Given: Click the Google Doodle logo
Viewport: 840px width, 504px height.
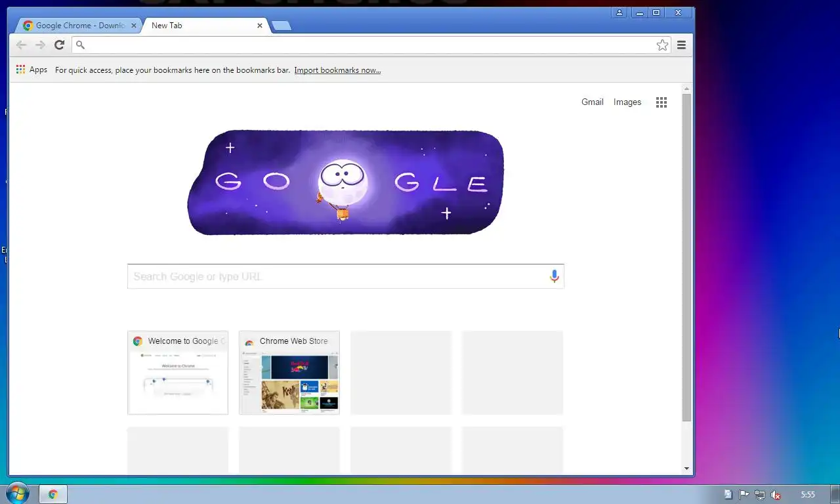Looking at the screenshot, I should pos(346,182).
